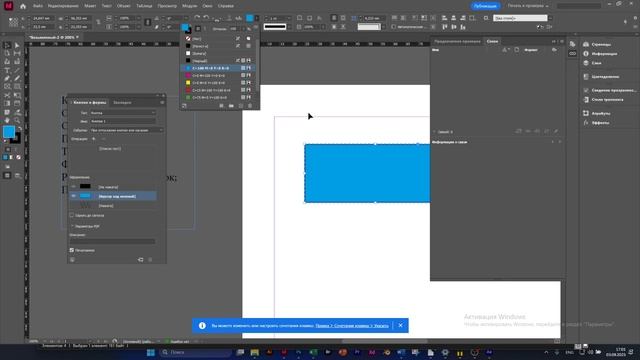Select the Type tool

[7, 71]
